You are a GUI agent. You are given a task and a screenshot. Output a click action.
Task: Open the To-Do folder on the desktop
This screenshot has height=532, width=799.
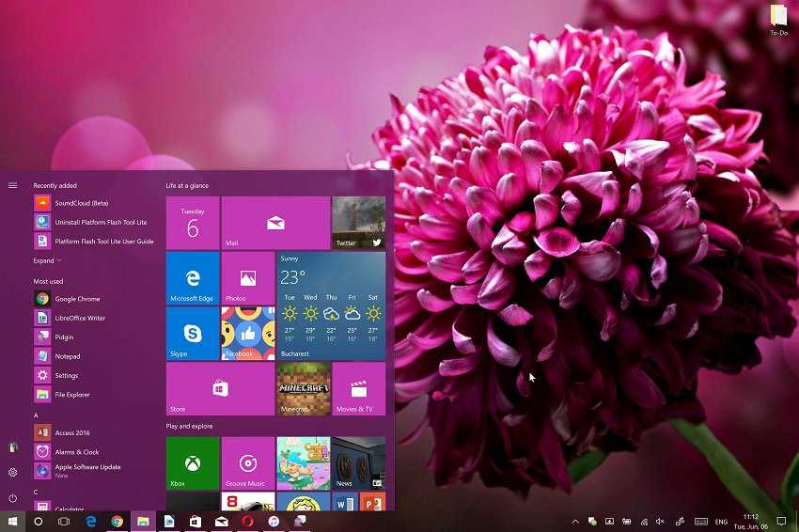coord(778,19)
